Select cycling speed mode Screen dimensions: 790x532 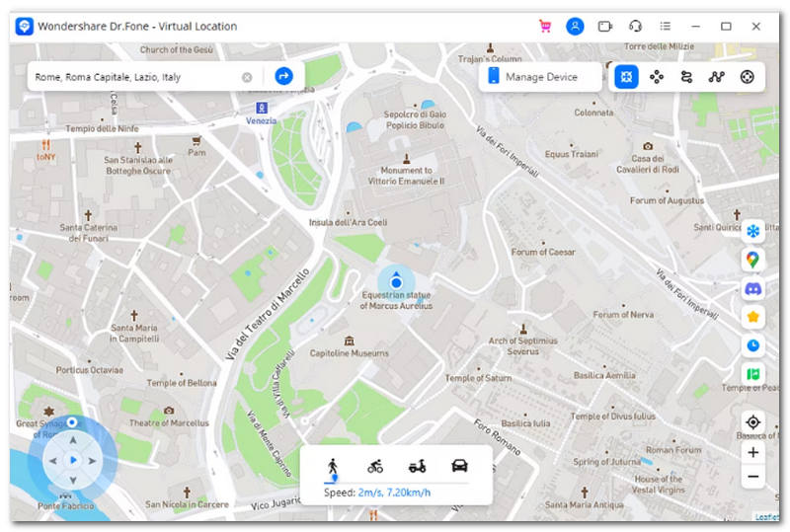375,466
